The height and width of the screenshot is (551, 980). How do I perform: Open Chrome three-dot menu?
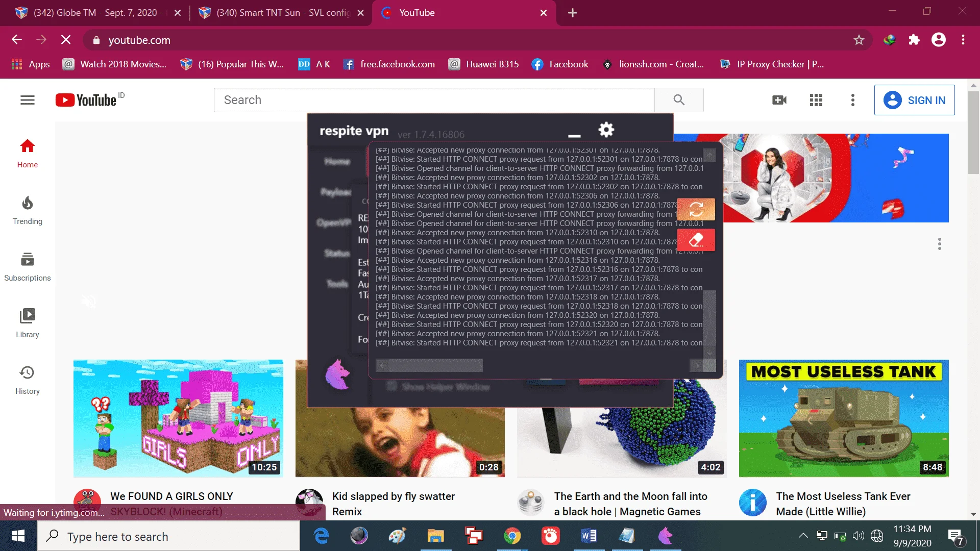pyautogui.click(x=963, y=40)
